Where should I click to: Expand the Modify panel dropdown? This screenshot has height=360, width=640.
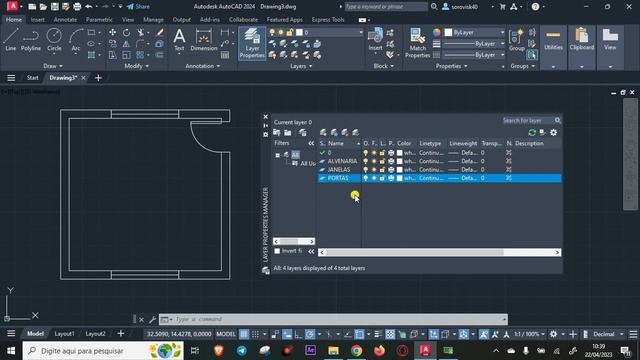tap(137, 66)
